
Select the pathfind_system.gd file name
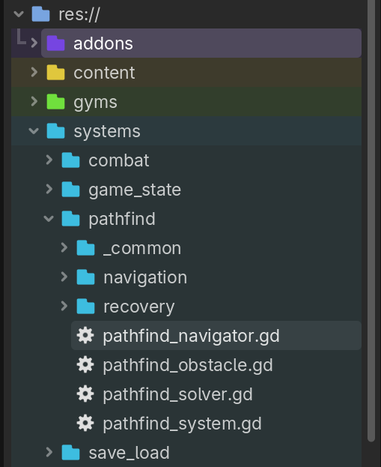pyautogui.click(x=182, y=424)
